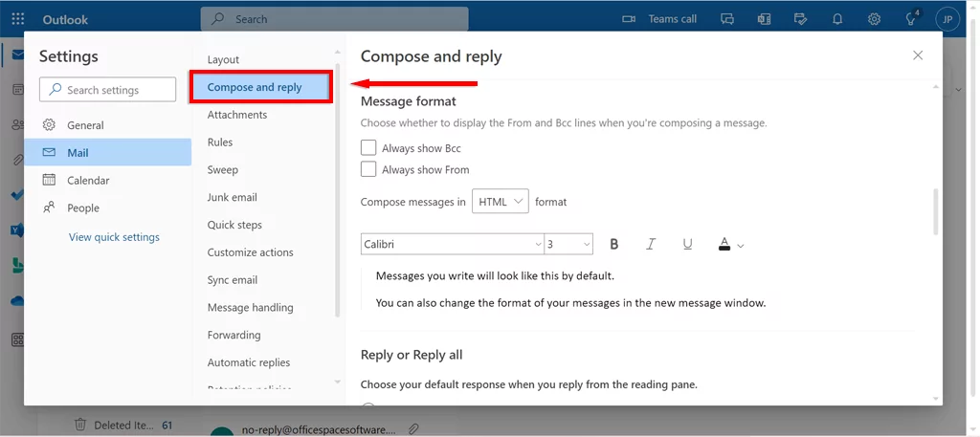Open the HTML message format dropdown
The width and height of the screenshot is (980, 437).
(500, 202)
